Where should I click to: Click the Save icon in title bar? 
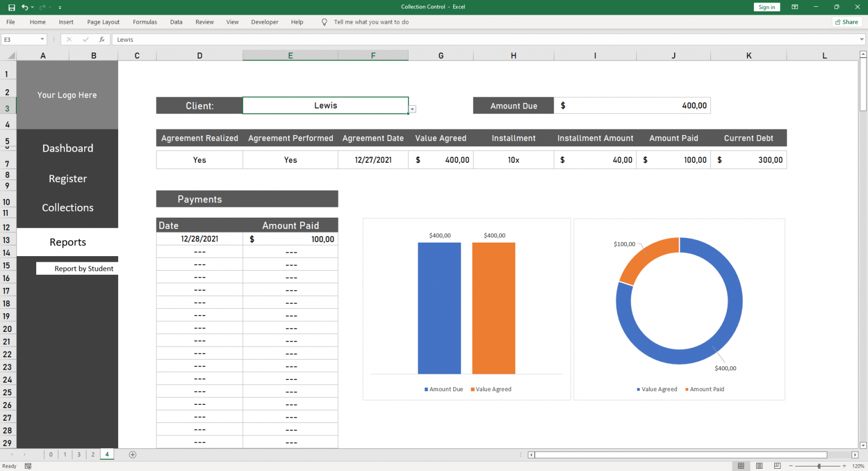(11, 7)
